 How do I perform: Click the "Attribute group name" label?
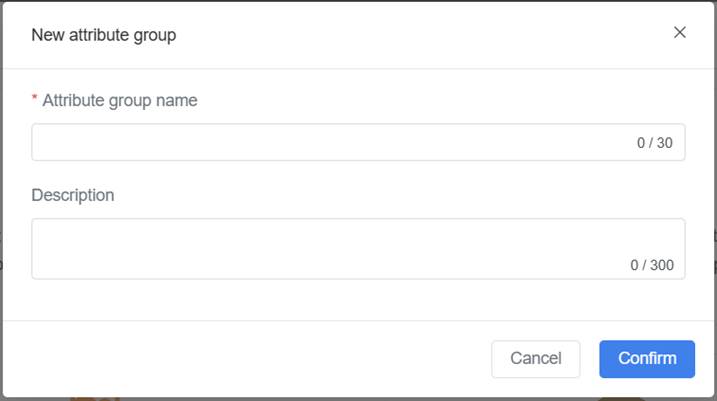pos(120,100)
